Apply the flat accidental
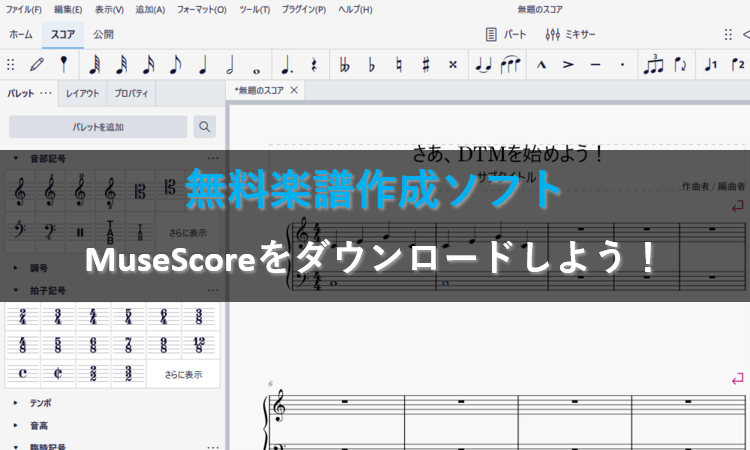 tap(372, 65)
